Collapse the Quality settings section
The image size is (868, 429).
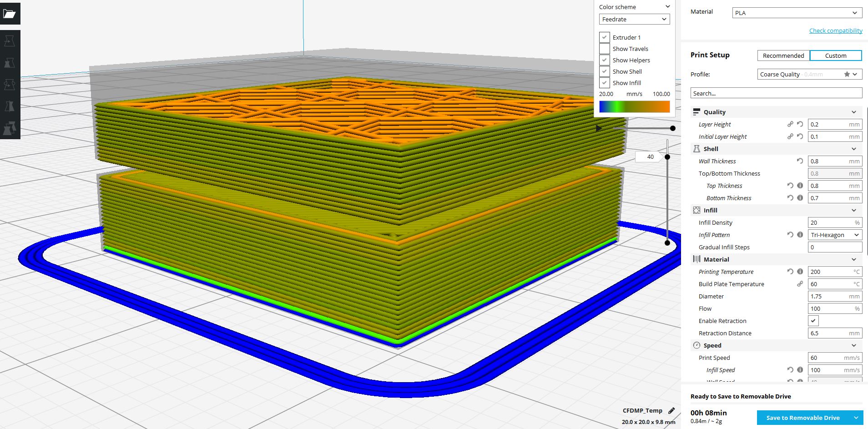[853, 112]
